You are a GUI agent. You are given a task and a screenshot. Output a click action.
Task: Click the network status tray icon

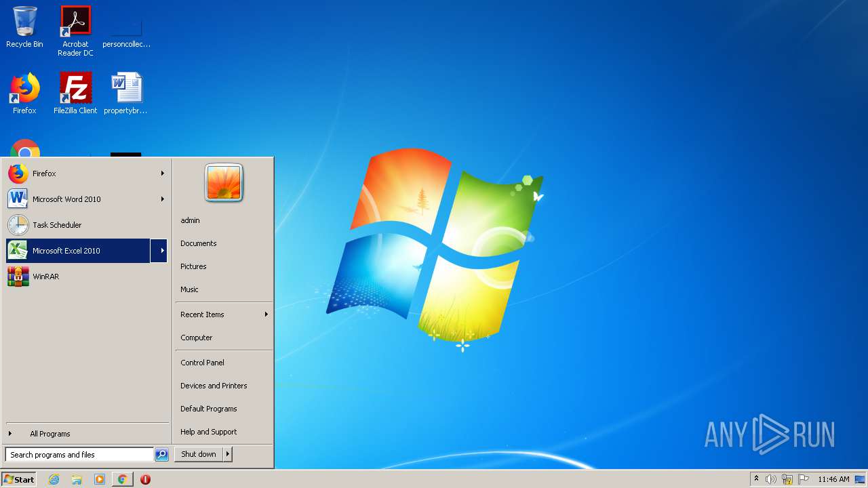coord(787,479)
